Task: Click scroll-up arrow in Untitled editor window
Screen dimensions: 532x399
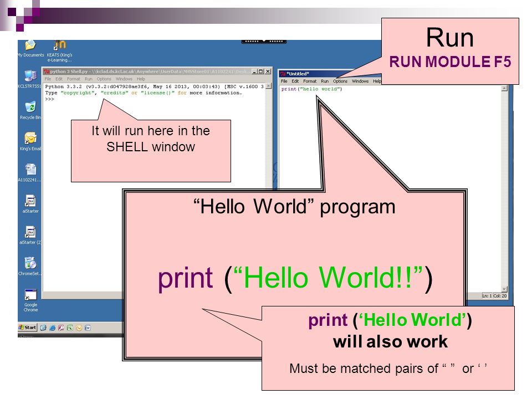Action: coord(504,88)
